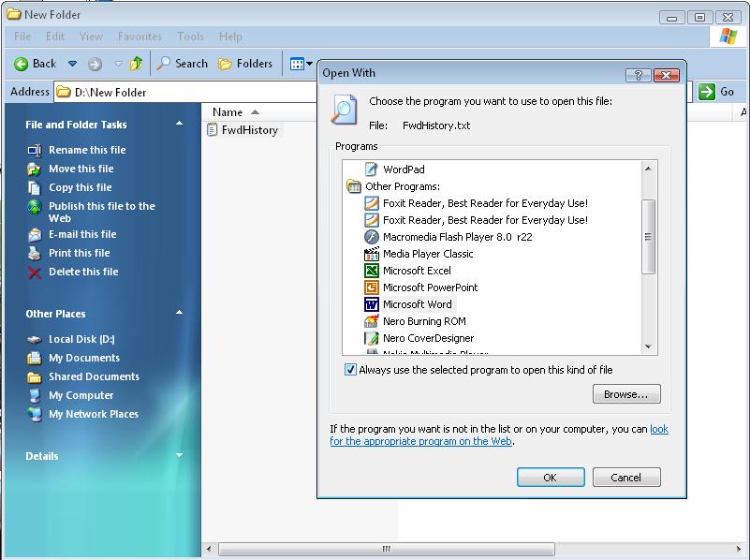Click the horizontal scrollbar left arrow
This screenshot has height=560, width=750.
tap(209, 549)
